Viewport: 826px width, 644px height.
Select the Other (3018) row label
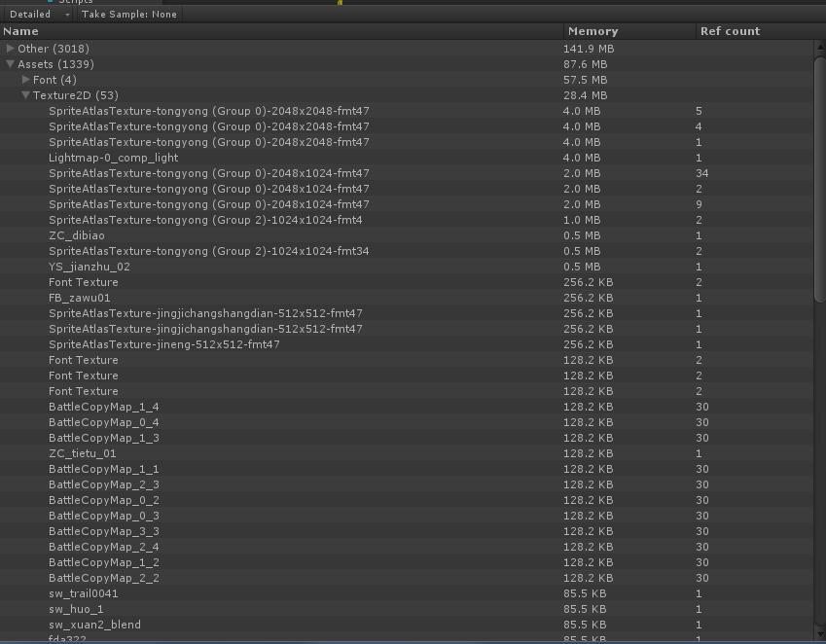(54, 49)
